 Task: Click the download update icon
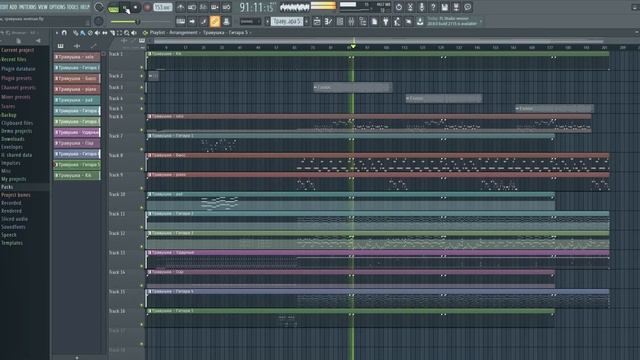[420, 21]
